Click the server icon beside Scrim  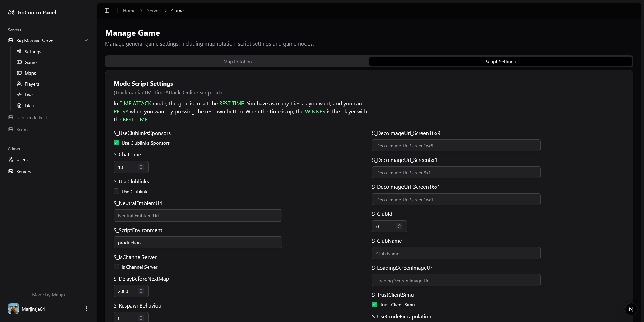tap(11, 129)
